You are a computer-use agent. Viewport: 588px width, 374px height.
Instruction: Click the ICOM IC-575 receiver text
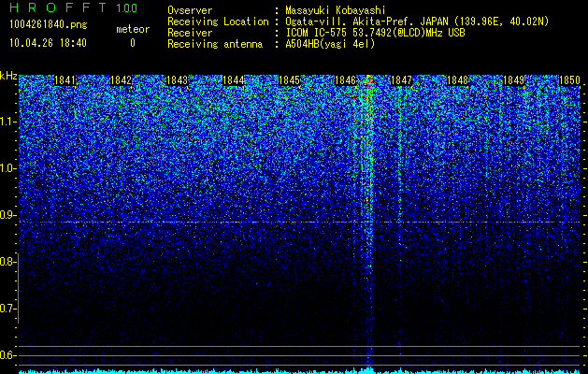(x=375, y=33)
